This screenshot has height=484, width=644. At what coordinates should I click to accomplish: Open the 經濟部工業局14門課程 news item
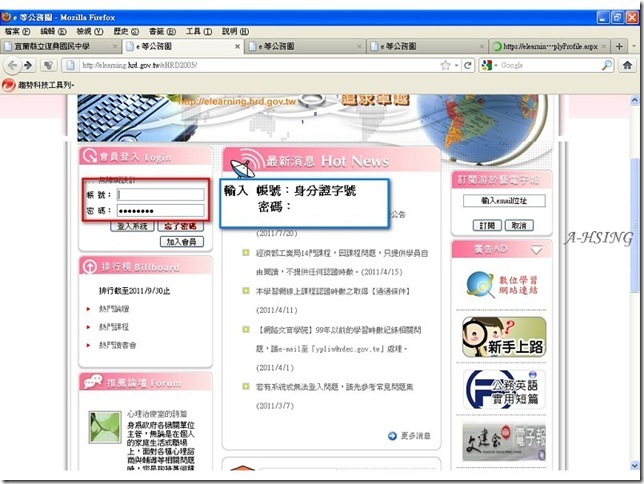[342, 262]
